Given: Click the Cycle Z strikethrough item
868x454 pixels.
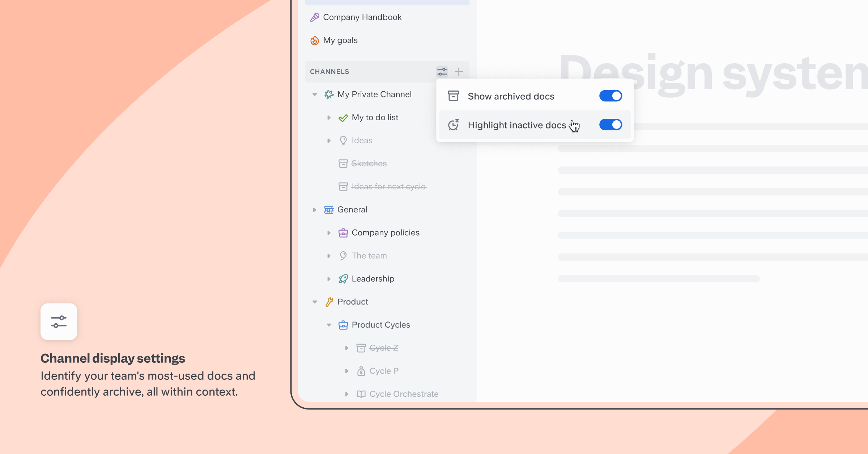Looking at the screenshot, I should point(383,348).
